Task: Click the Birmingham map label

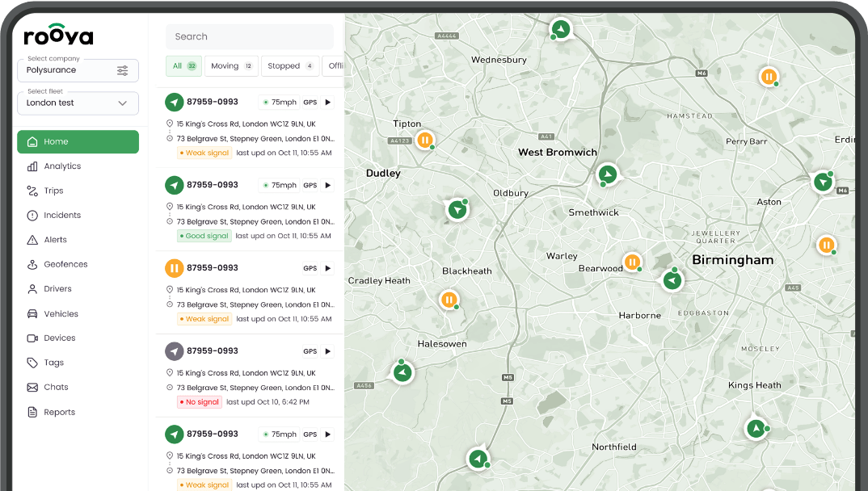Action: point(733,260)
